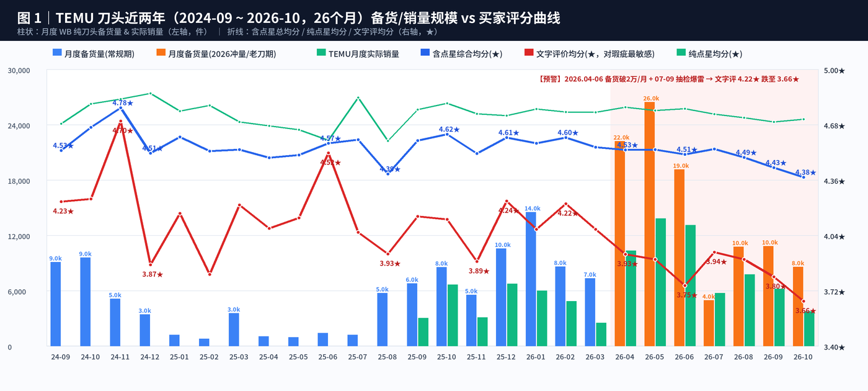Click the 25-06 x-axis label
The width and height of the screenshot is (868, 391).
pos(328,357)
